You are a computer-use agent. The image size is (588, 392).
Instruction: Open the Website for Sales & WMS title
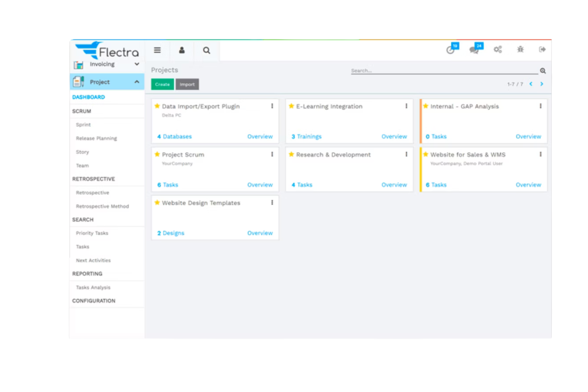tap(468, 154)
